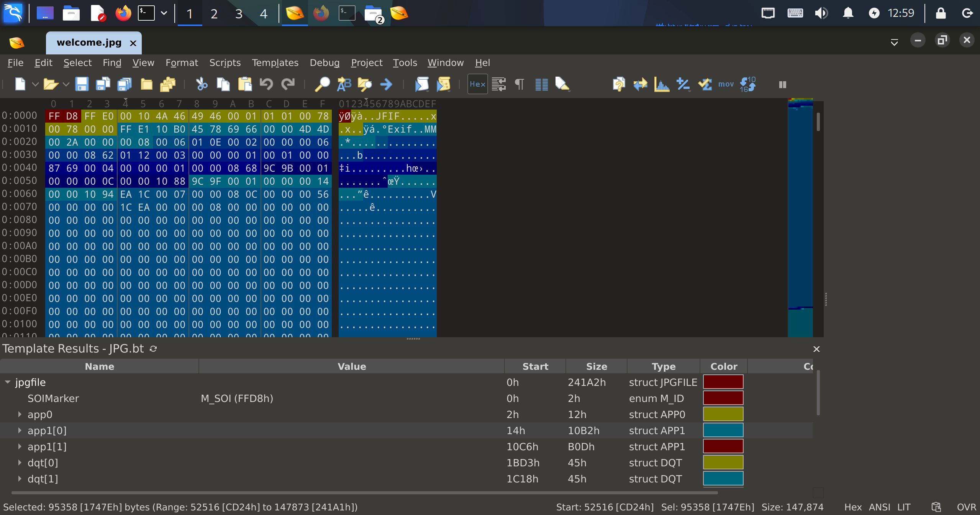Open the Disassembler mov icon

pos(726,84)
